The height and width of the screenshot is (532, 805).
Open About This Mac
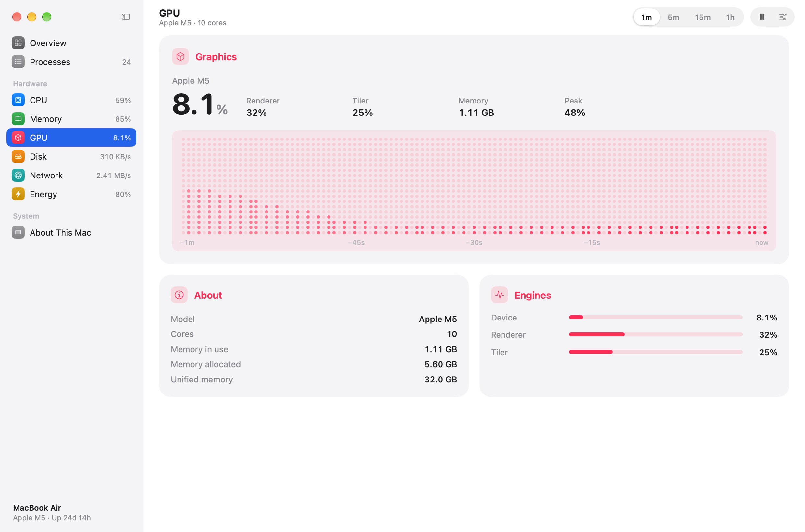pyautogui.click(x=71, y=232)
